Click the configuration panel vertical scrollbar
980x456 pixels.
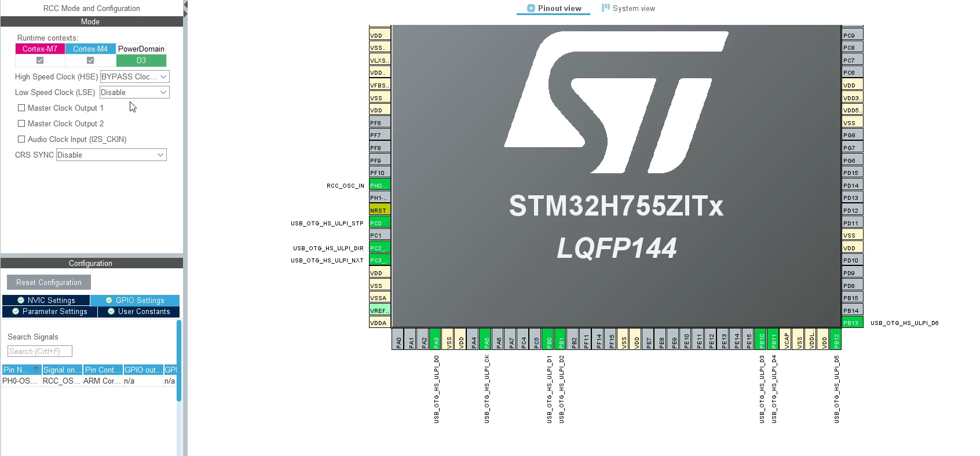pyautogui.click(x=179, y=360)
